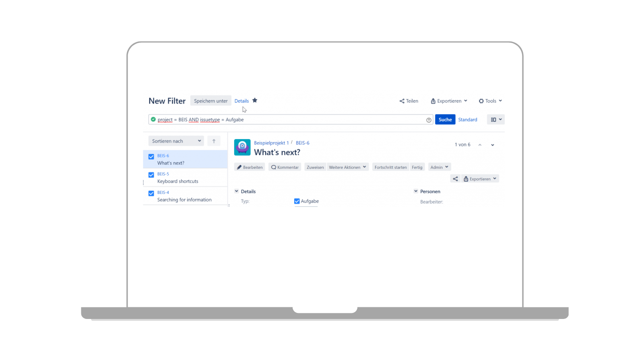Uncheck the Aufgabe type checkbox
Image resolution: width=644 pixels, height=362 pixels.
pos(297,201)
